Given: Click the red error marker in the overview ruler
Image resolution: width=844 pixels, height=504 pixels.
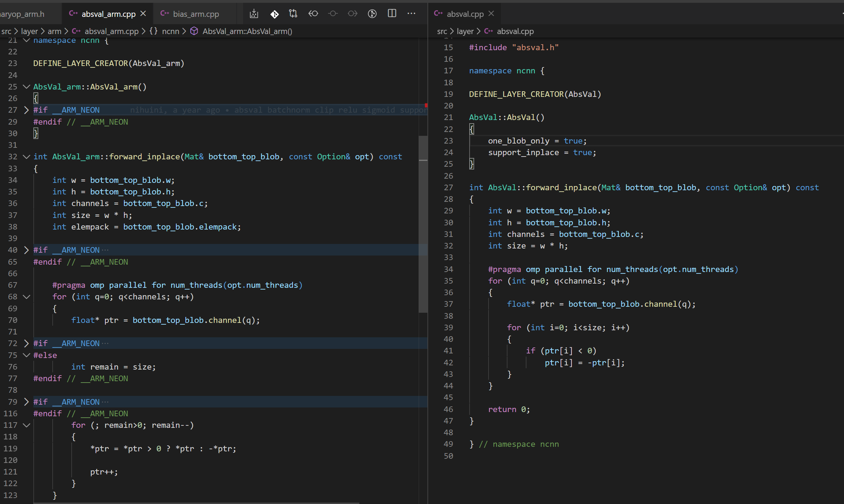Looking at the screenshot, I should click(426, 105).
